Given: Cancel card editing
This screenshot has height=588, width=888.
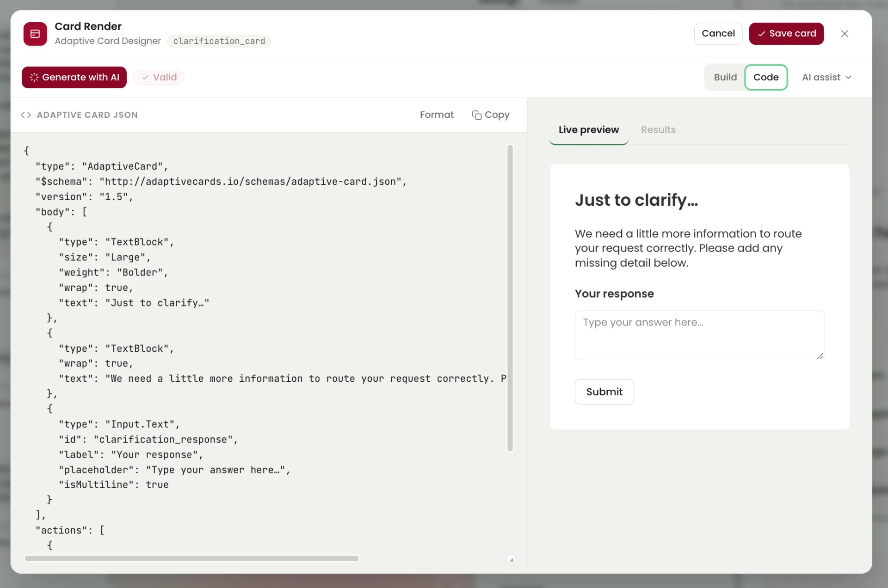Looking at the screenshot, I should [x=718, y=34].
